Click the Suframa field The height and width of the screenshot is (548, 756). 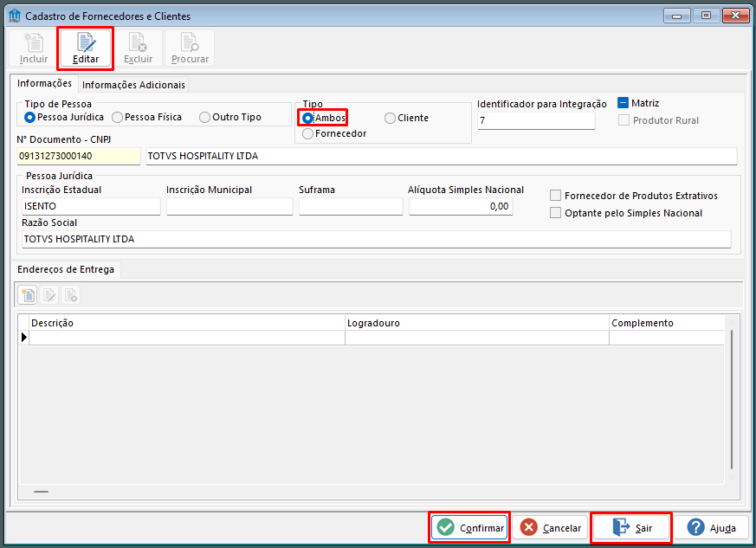[x=351, y=206]
